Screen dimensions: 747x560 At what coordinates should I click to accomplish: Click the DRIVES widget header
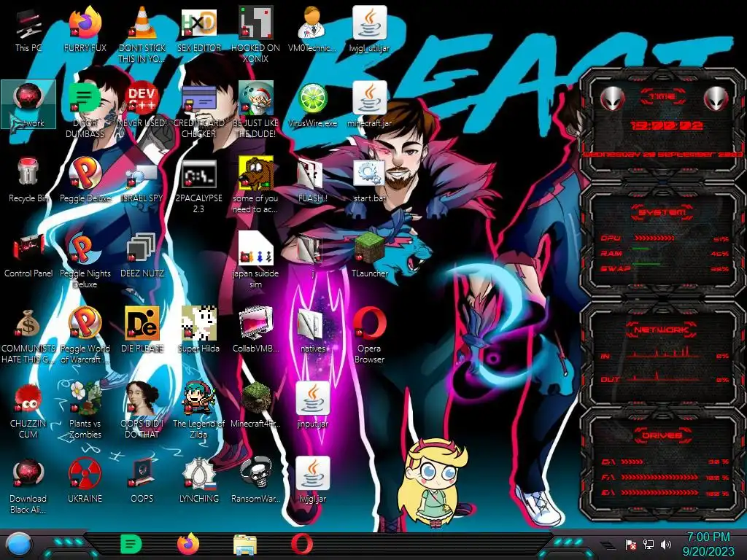pos(662,435)
